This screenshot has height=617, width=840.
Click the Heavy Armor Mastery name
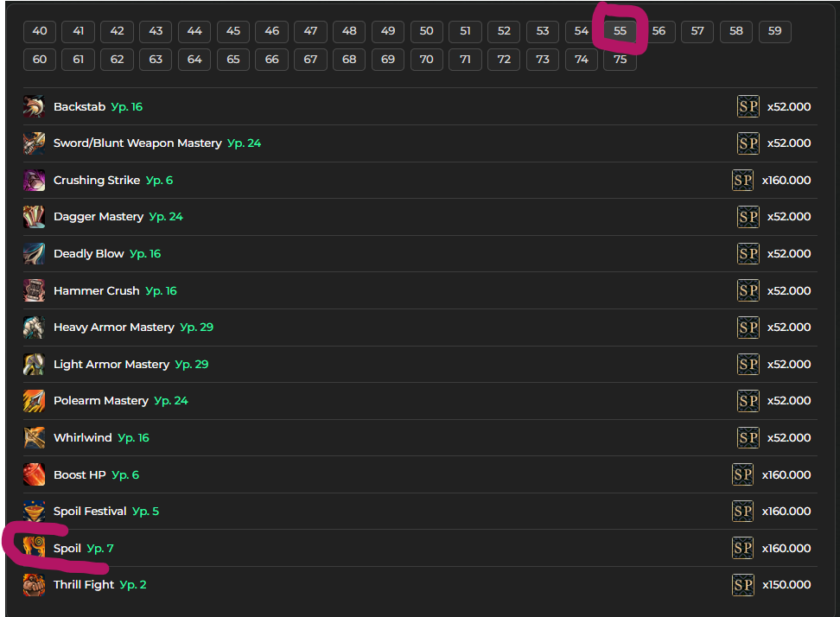click(114, 328)
